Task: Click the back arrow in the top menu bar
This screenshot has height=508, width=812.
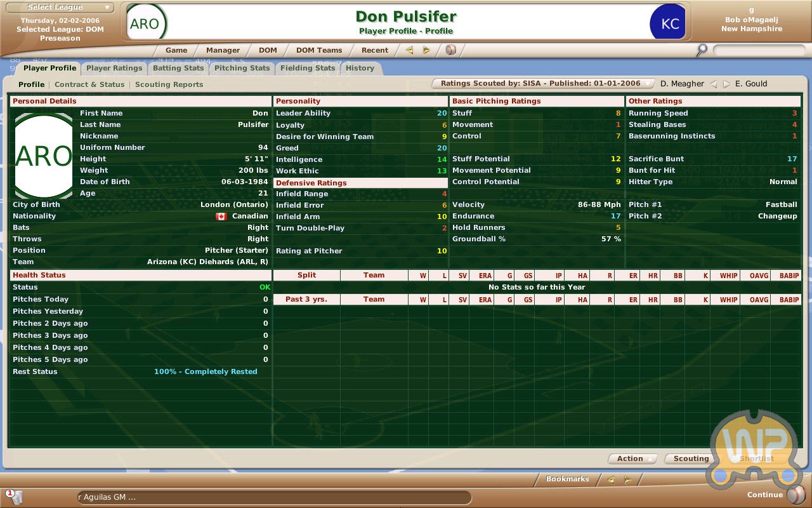Action: tap(409, 50)
